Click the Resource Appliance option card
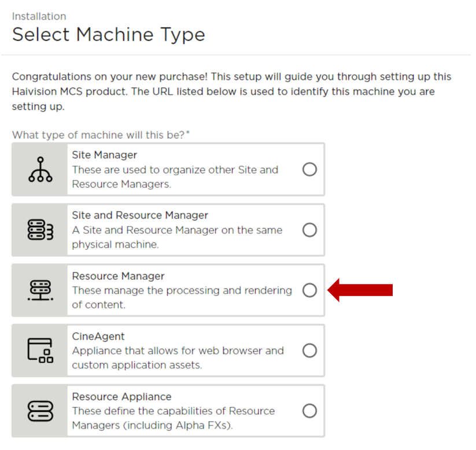The image size is (476, 450). [168, 411]
